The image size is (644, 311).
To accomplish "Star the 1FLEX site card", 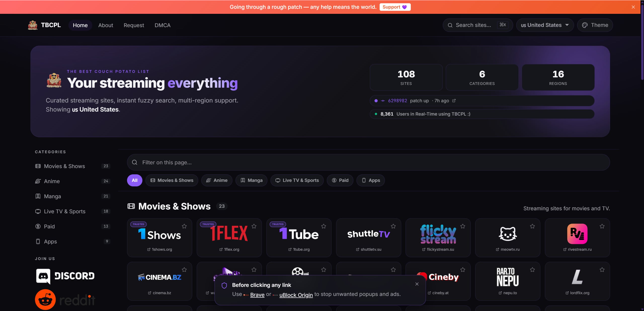I will click(254, 226).
